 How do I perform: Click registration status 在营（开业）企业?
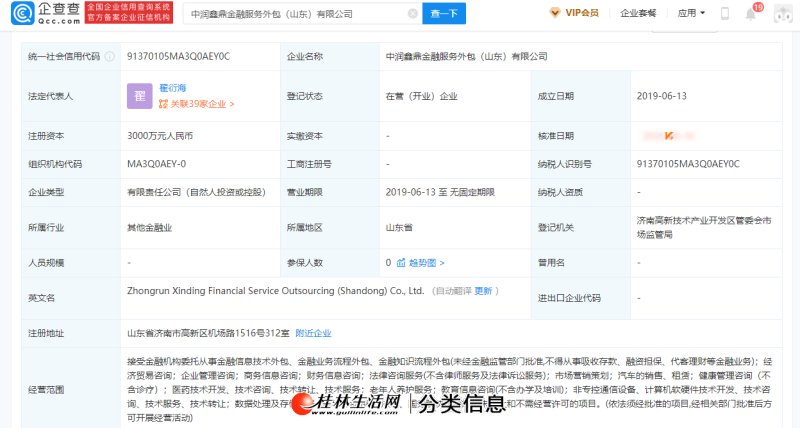(x=421, y=96)
